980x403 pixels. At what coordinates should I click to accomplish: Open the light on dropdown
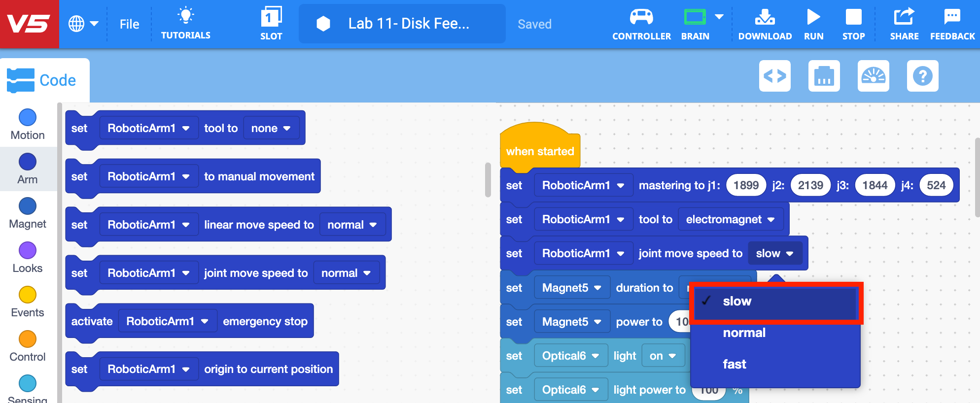coord(663,356)
